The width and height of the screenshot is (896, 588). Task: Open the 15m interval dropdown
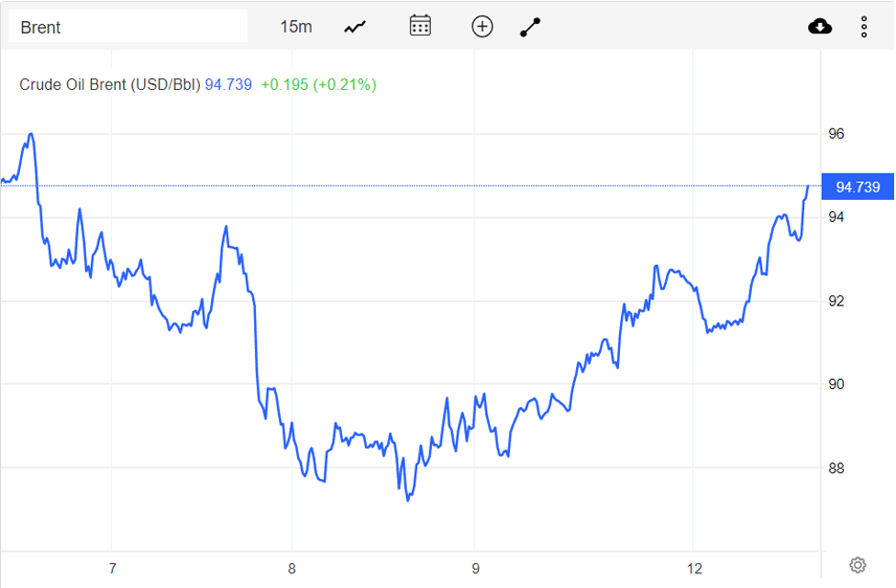(x=295, y=27)
